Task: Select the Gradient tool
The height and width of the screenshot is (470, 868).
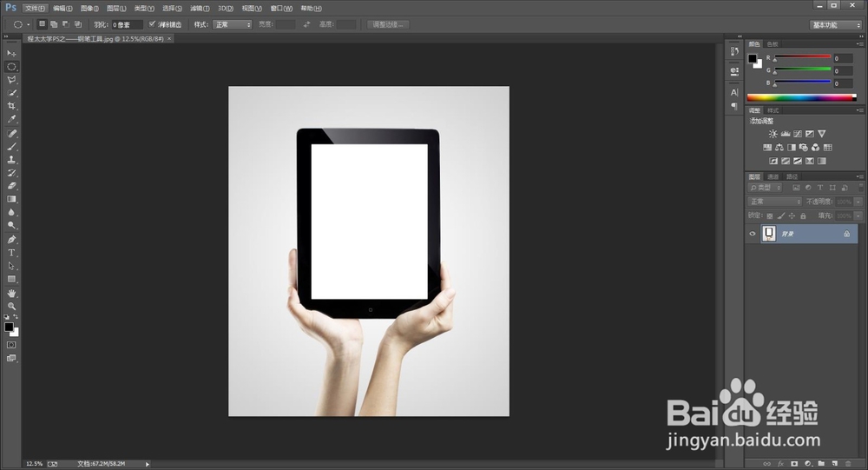Action: (x=11, y=199)
